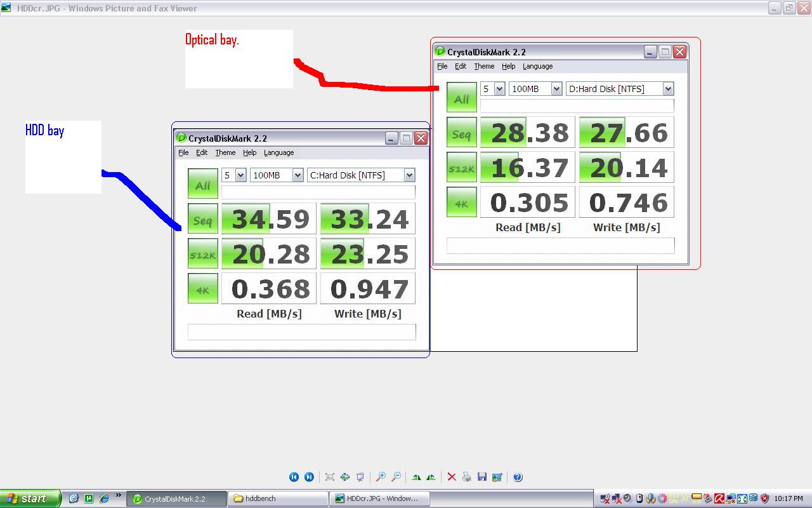This screenshot has width=812, height=508.
Task: Open File menu in C: drive CrystalDiskMark
Action: tap(183, 152)
